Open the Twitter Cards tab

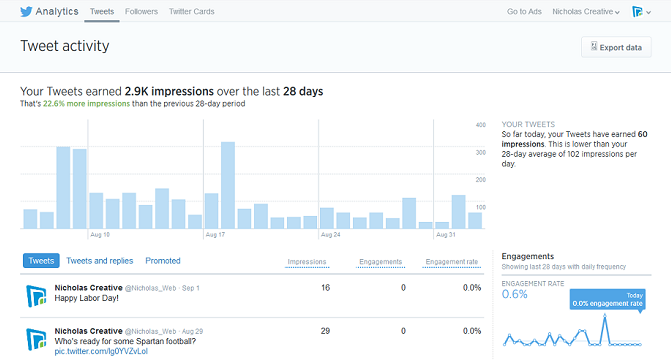tap(192, 12)
